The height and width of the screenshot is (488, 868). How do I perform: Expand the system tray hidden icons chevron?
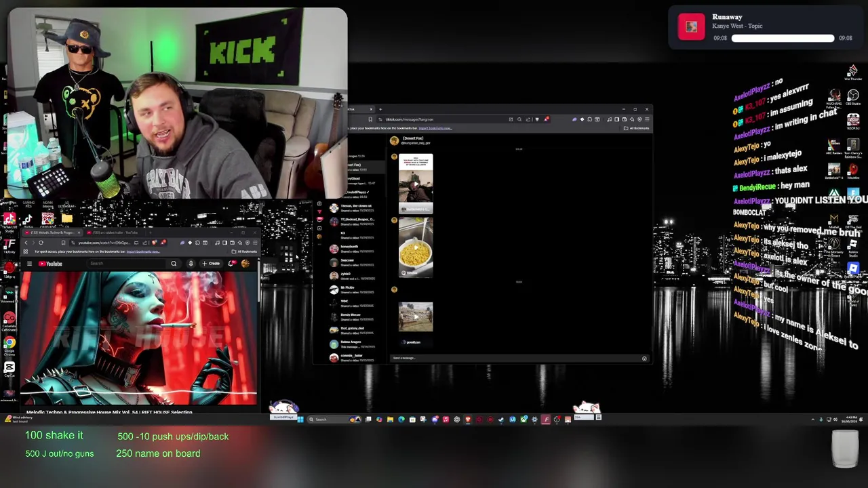813,420
